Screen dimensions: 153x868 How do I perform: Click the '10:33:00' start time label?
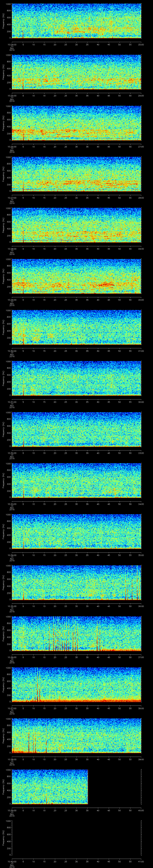(x=12, y=504)
